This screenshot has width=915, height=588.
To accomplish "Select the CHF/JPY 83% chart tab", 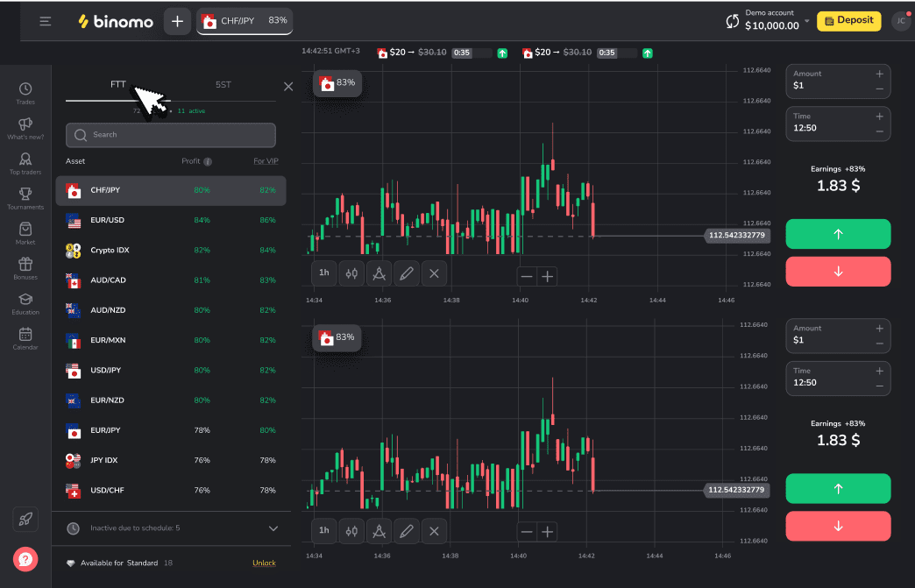I will [245, 21].
